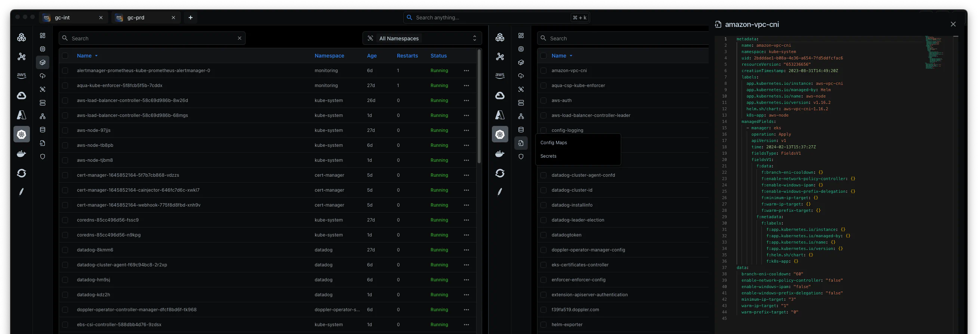Click OpenShift sync-arrows icon in left pane sidebar
The image size is (980, 334).
(x=22, y=173)
